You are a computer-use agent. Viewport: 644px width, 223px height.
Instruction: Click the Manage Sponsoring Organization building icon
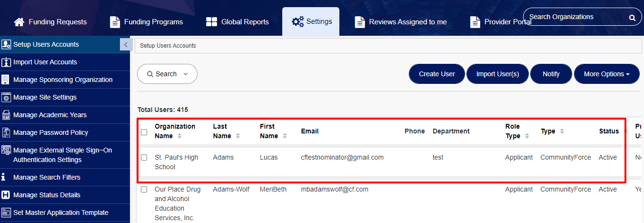tap(6, 80)
